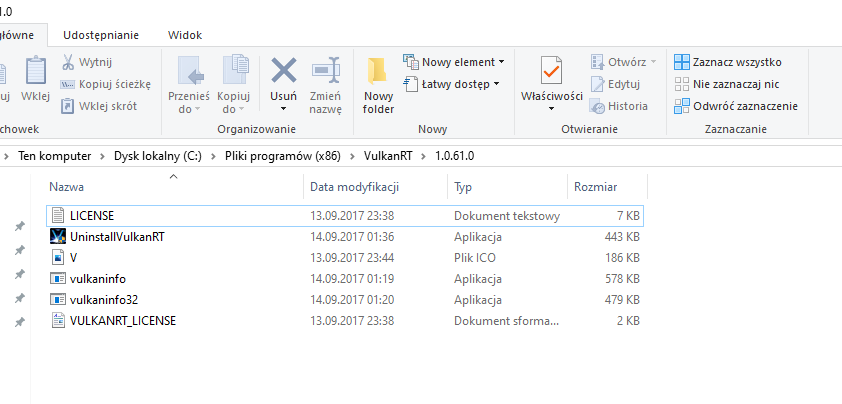
Task: Click the 1.0.61.0 breadcrumb
Action: coord(455,156)
